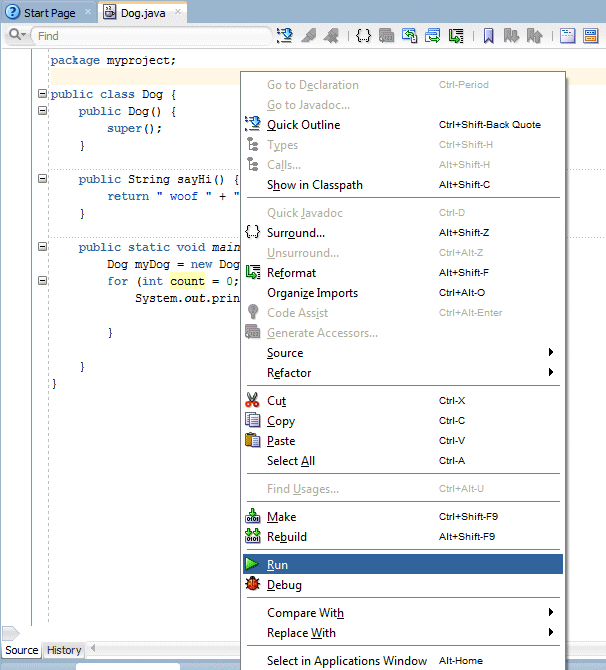Open the Refactor submenu

click(x=403, y=373)
